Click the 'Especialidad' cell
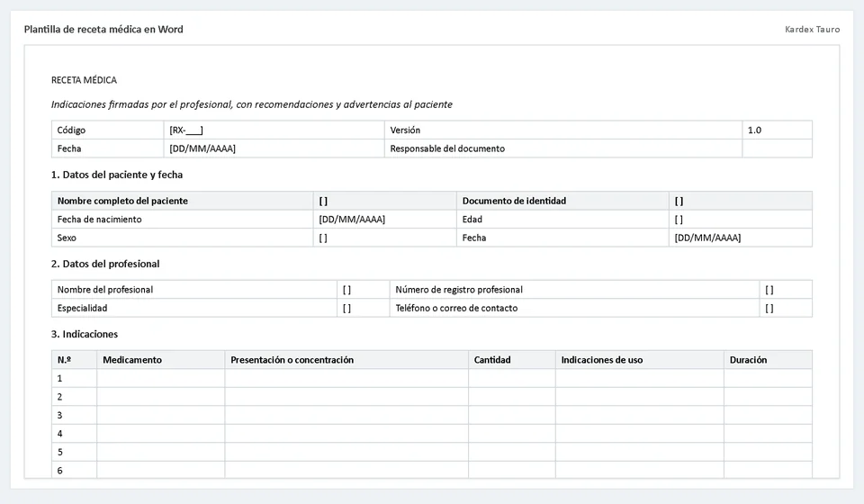Image resolution: width=864 pixels, height=504 pixels. coord(194,308)
